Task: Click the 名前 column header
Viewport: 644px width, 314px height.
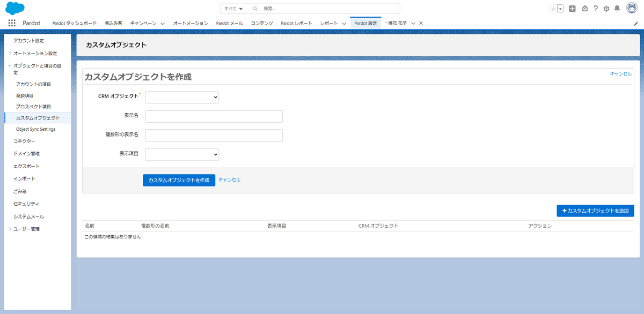Action: [x=90, y=226]
